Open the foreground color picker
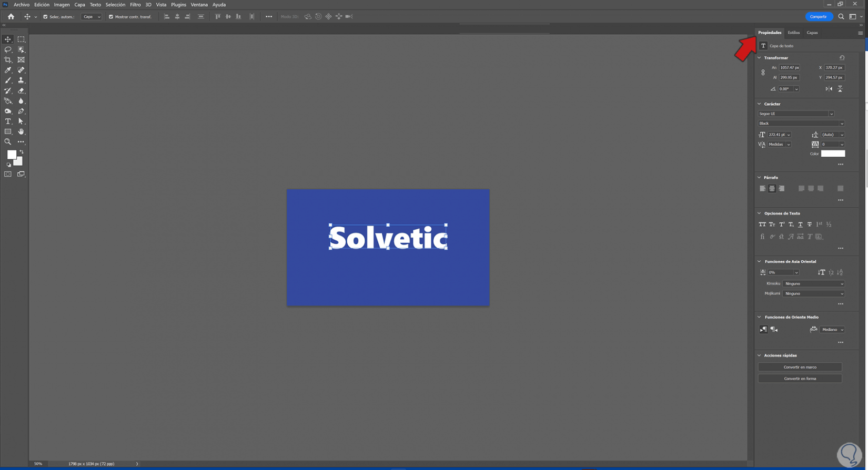The height and width of the screenshot is (470, 868). (x=11, y=155)
